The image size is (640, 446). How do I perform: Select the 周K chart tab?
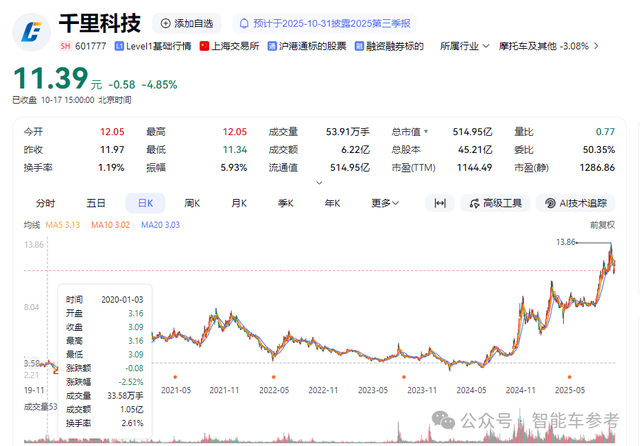coord(192,203)
